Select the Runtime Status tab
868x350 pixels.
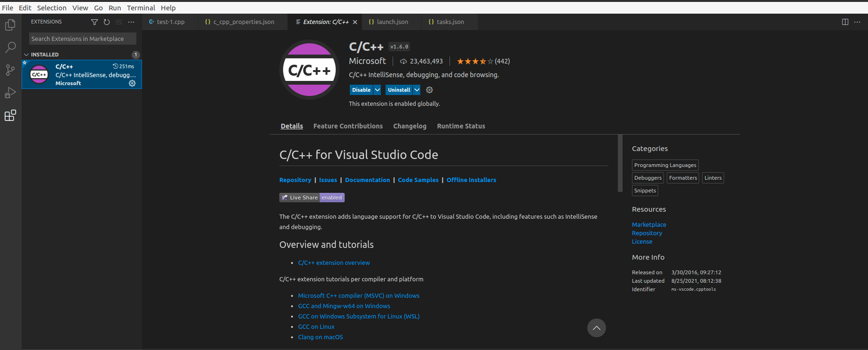(x=461, y=126)
